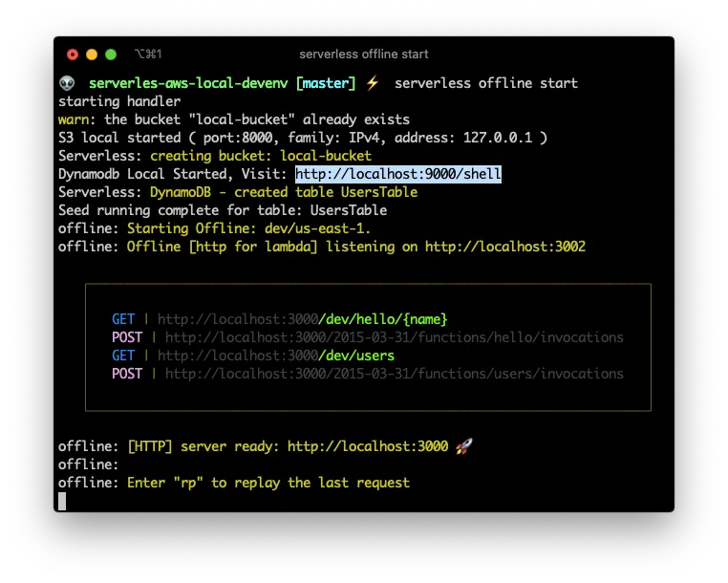Image resolution: width=728 pixels, height=583 pixels.
Task: Open the POST functions/hello/invocations URL
Action: tap(395, 337)
